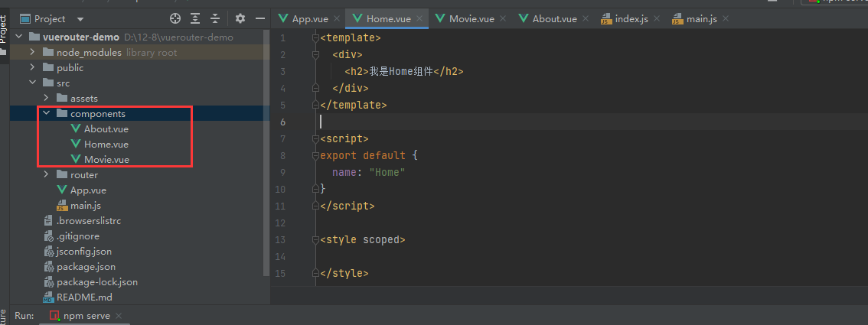The image size is (868, 325).
Task: Close the index.js editor tab
Action: (x=657, y=19)
